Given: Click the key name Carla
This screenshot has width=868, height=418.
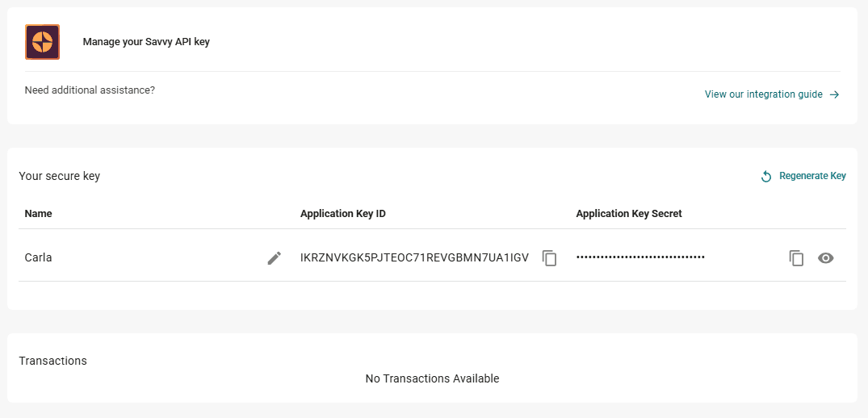Looking at the screenshot, I should pyautogui.click(x=39, y=258).
